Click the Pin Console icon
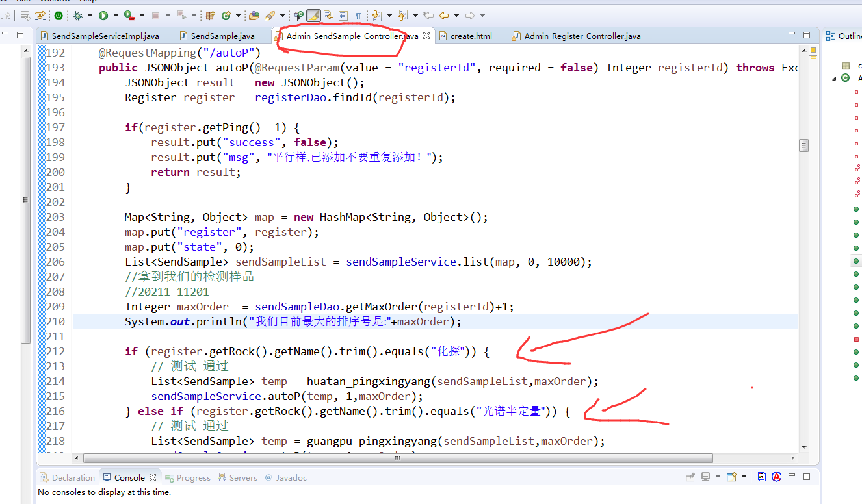 click(x=690, y=477)
